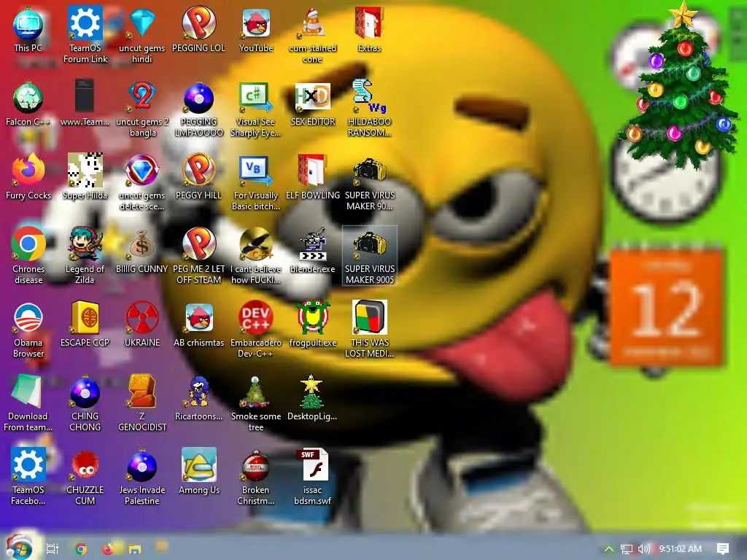
Task: Launch the Obama Browser shortcut
Action: tap(28, 330)
